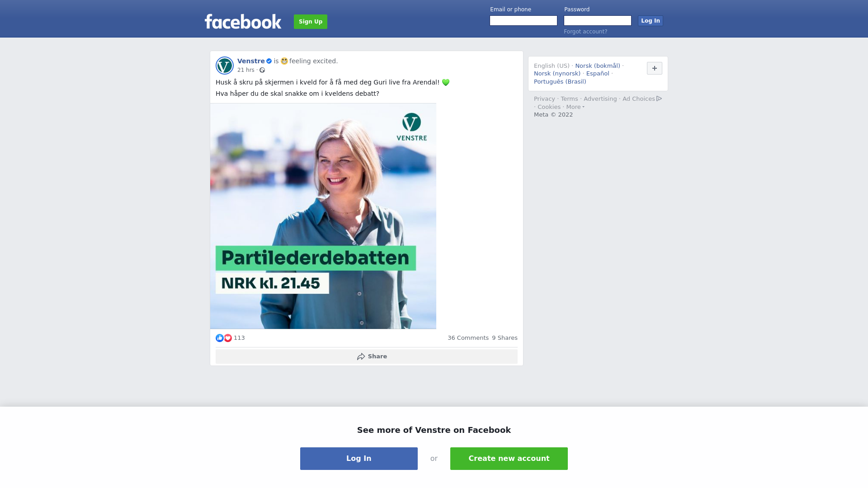Click the Like reaction thumbs-up icon
The height and width of the screenshot is (488, 868).
click(220, 338)
